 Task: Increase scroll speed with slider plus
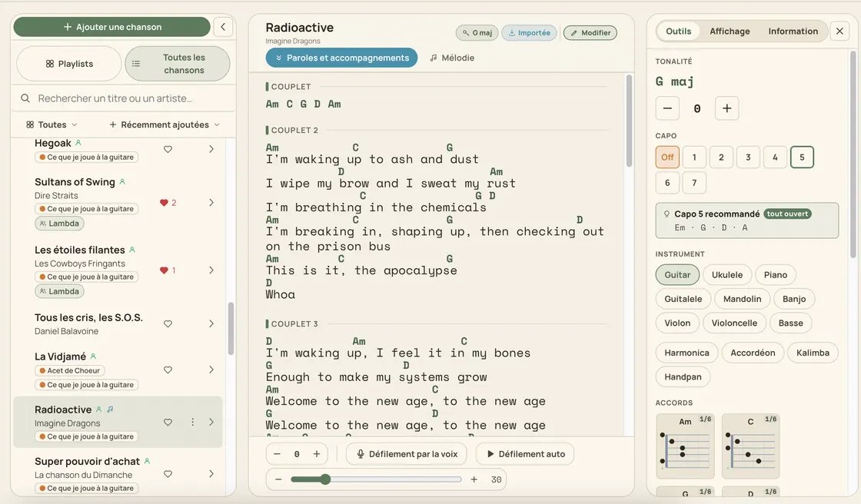[474, 479]
